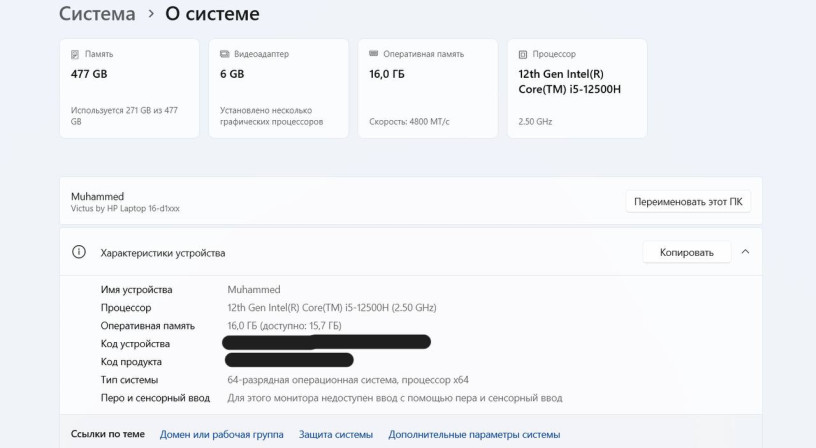Click the info icon near Характеристики устройства
The width and height of the screenshot is (816, 448).
pos(79,253)
